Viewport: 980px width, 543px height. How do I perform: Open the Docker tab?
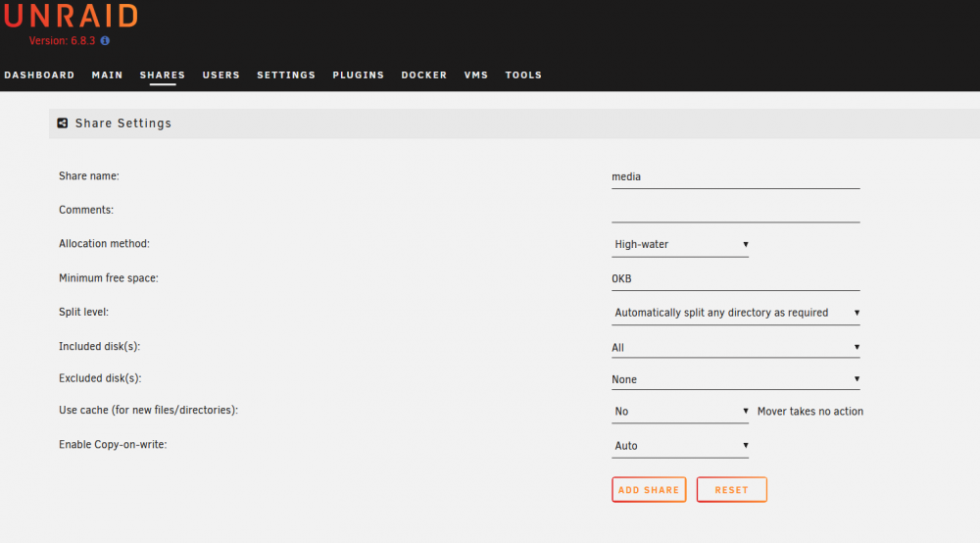[424, 75]
